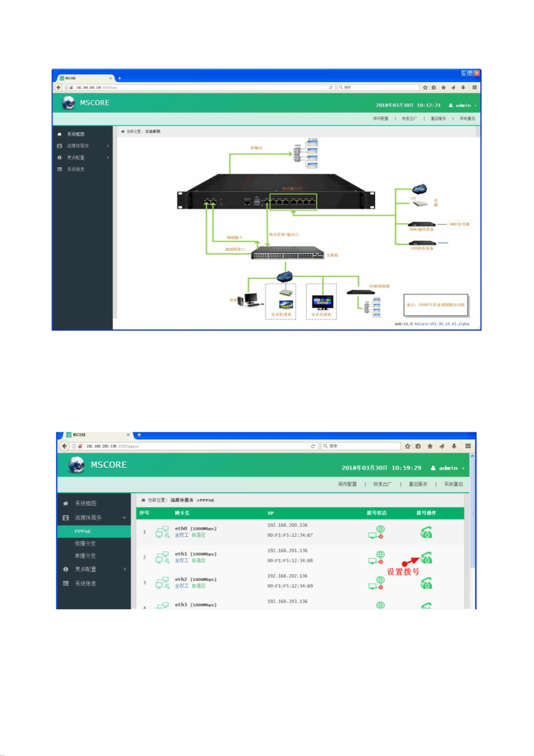Click MSCORE globe logo in lower window

click(x=76, y=465)
